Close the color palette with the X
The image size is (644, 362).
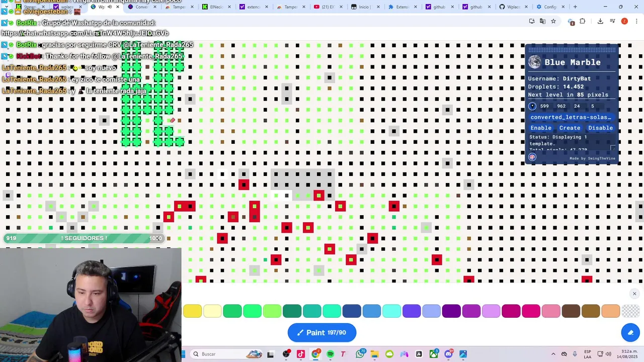[634, 294]
